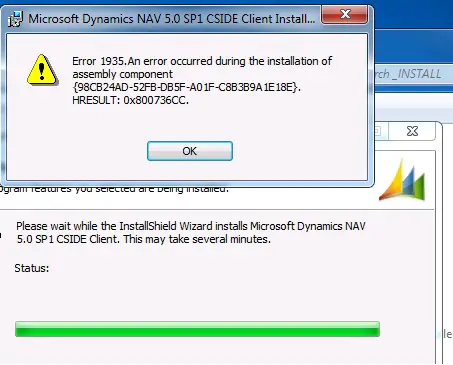Click the yellow warning triangle icon
Viewport: 453px width, 365px height.
click(42, 69)
